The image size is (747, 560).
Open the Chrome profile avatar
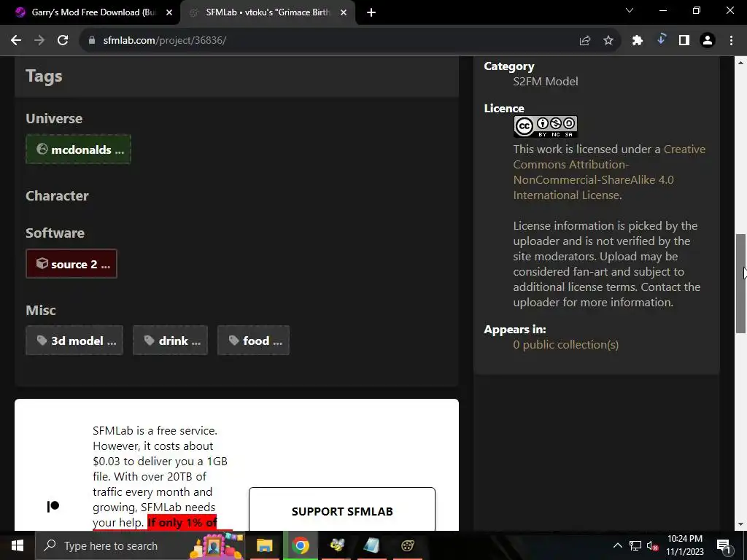(708, 41)
